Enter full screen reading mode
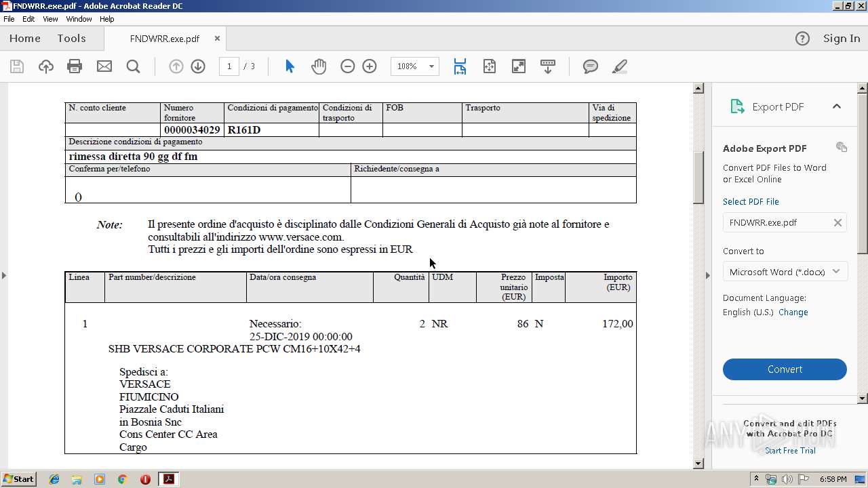The image size is (868, 488). coord(519,66)
